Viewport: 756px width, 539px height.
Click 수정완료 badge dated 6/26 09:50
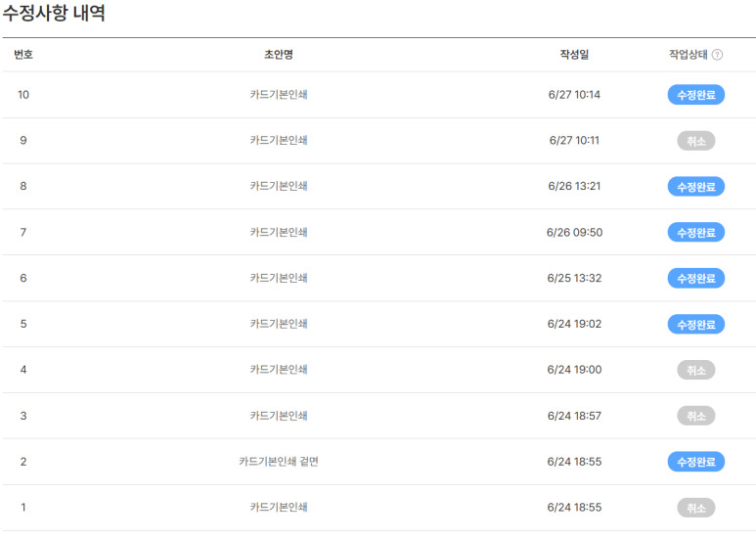tap(695, 233)
